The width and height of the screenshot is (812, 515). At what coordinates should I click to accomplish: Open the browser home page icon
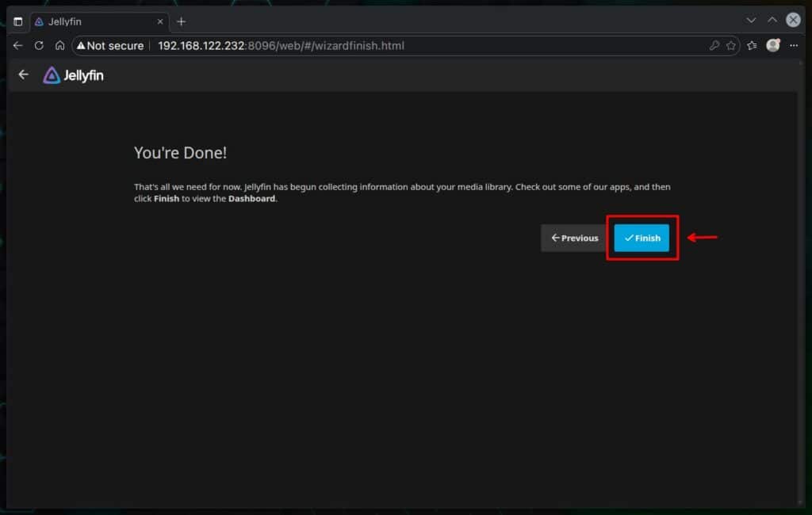59,45
